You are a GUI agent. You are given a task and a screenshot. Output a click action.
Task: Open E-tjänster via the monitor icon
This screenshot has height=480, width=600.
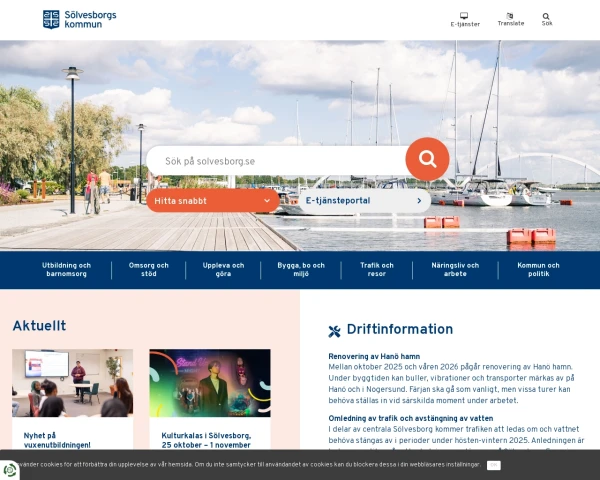(464, 16)
